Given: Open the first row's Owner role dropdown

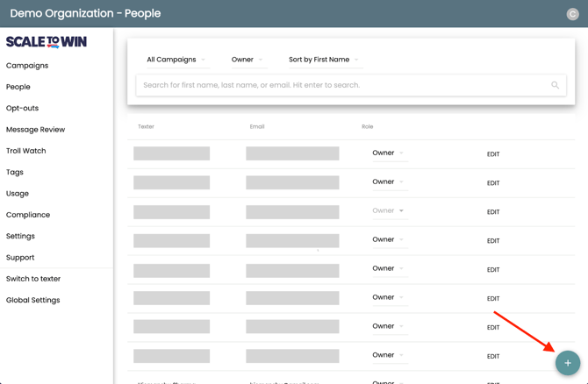Looking at the screenshot, I should pos(388,153).
